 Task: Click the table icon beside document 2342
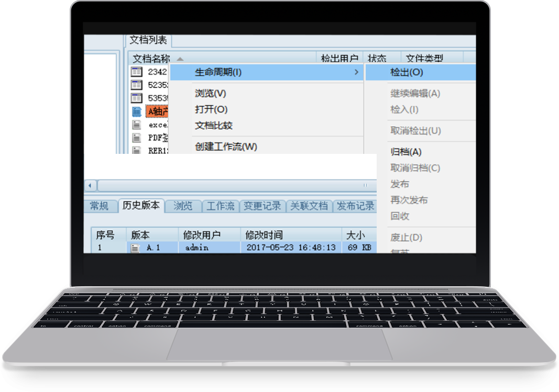pyautogui.click(x=136, y=72)
